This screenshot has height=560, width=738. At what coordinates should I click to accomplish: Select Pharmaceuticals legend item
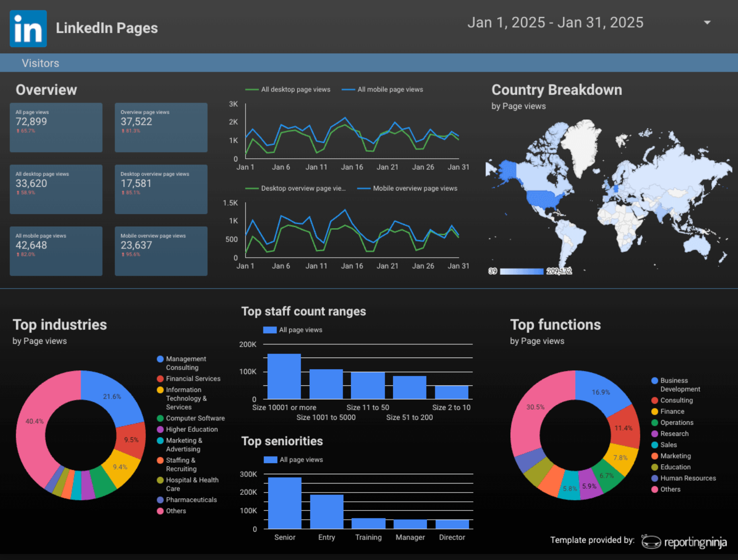187,500
